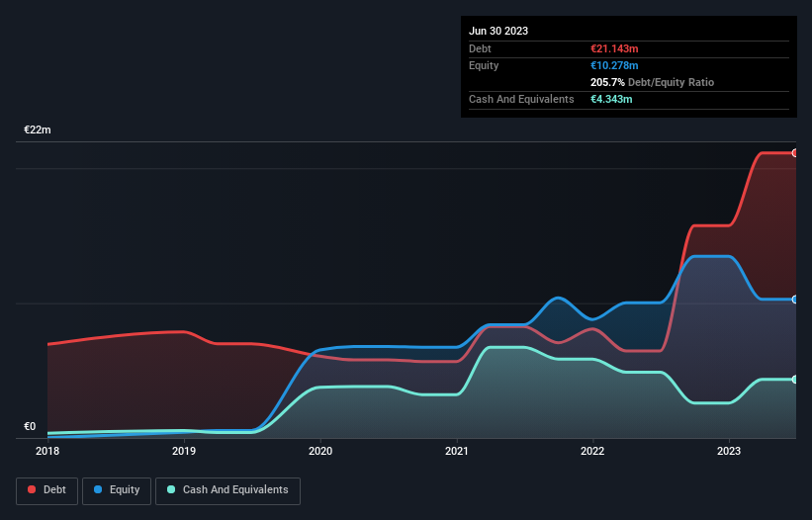
Task: Click the 2019 x-axis label
Action: (x=184, y=451)
